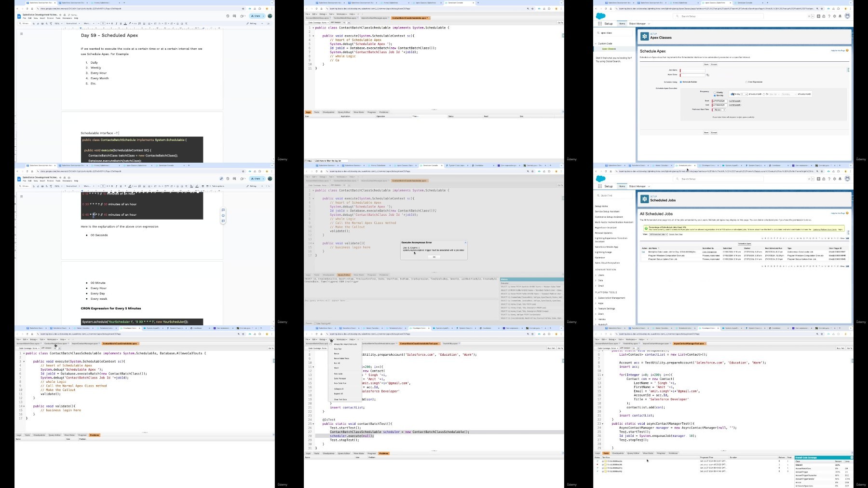Expand Feature Settings under Platform Tools
The height and width of the screenshot is (488, 868).
(x=596, y=308)
